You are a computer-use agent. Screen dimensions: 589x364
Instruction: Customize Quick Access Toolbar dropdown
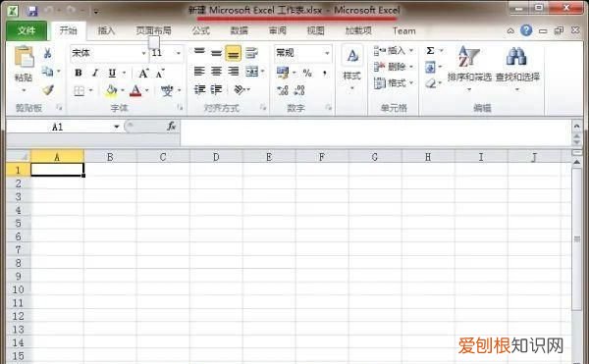[x=96, y=12]
